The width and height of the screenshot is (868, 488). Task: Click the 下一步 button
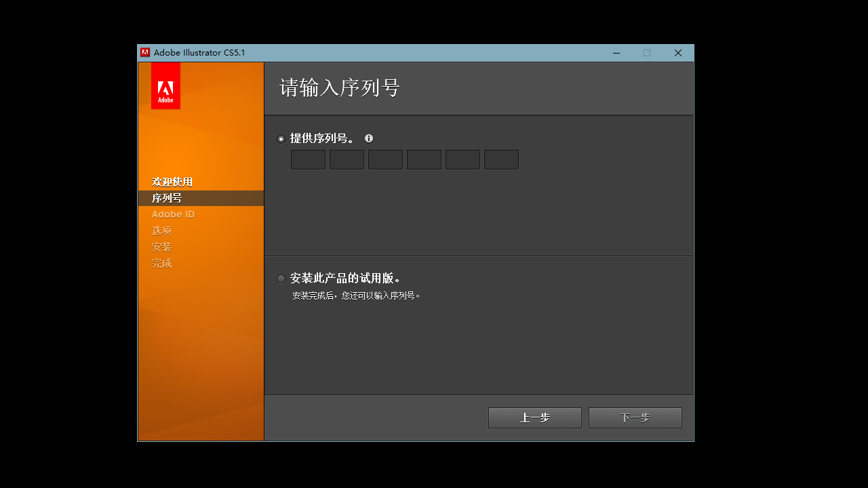pos(635,418)
